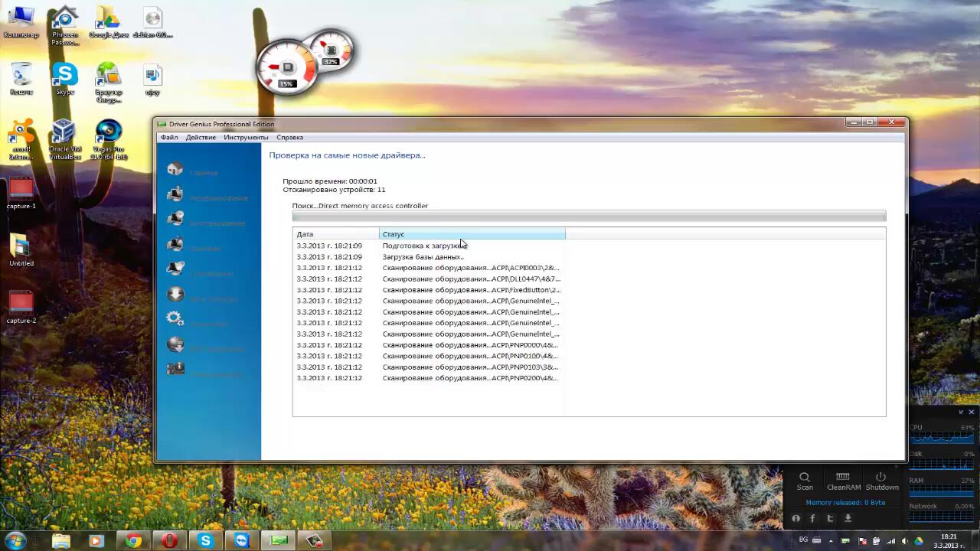
Task: Select the download arrow sidebar icon
Action: (175, 295)
